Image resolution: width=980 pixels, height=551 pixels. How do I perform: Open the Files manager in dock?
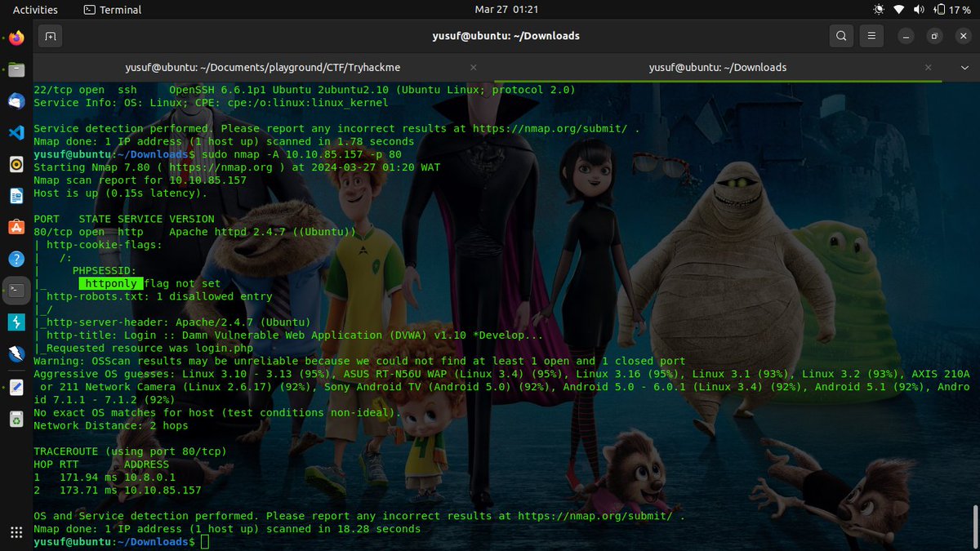coord(16,70)
